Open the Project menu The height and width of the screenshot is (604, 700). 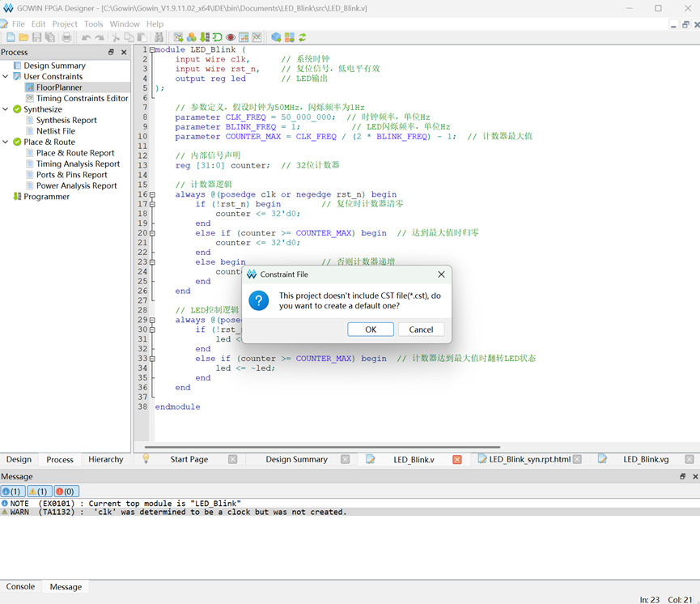pos(65,24)
